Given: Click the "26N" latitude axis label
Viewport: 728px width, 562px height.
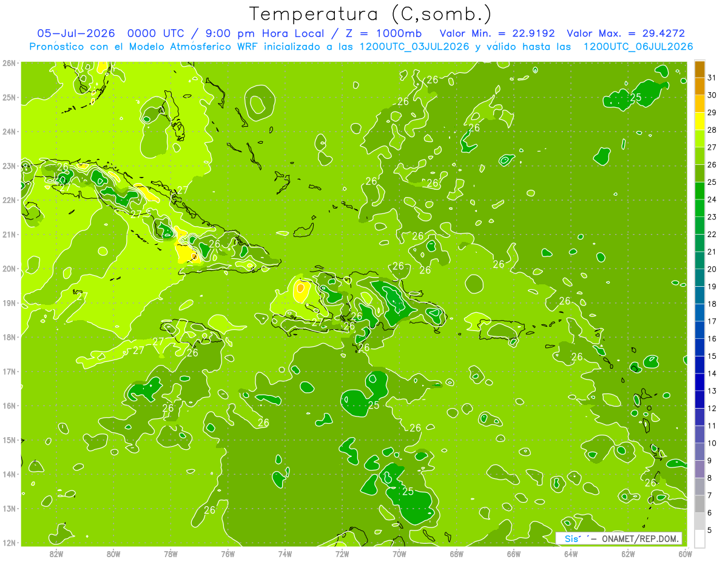Looking at the screenshot, I should [x=9, y=63].
